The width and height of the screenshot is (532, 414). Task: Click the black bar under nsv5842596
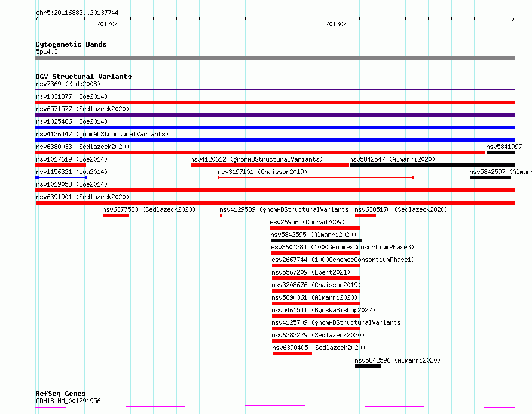click(x=368, y=366)
